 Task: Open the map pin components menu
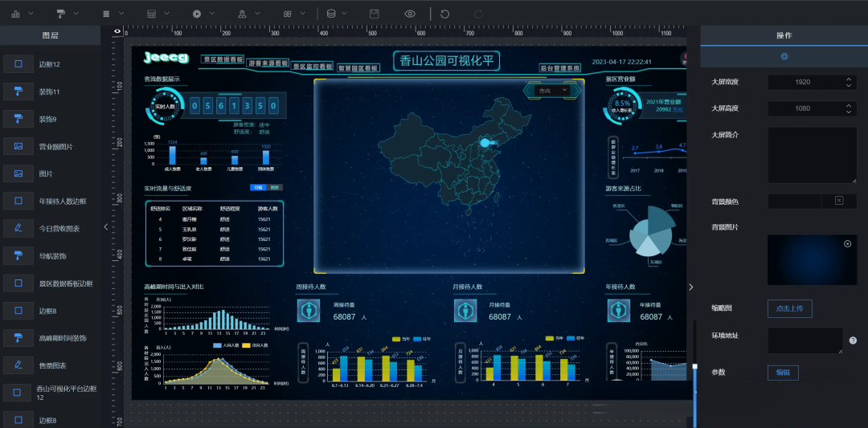tap(248, 14)
